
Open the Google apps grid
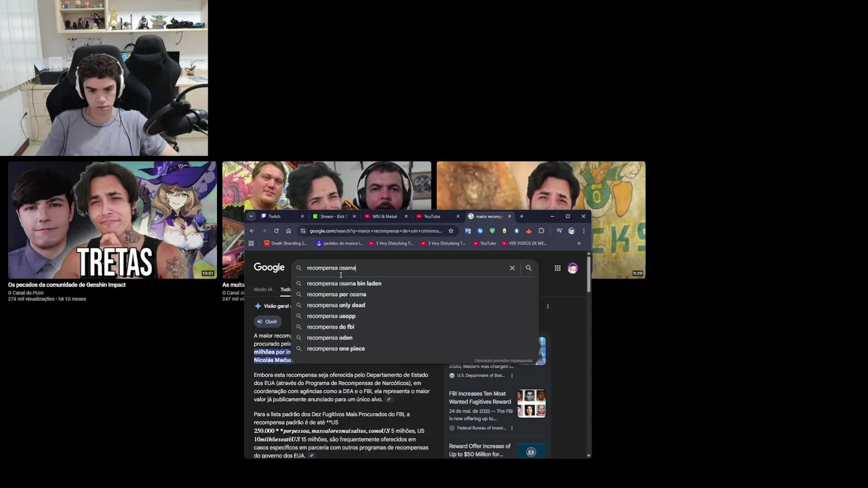(557, 268)
